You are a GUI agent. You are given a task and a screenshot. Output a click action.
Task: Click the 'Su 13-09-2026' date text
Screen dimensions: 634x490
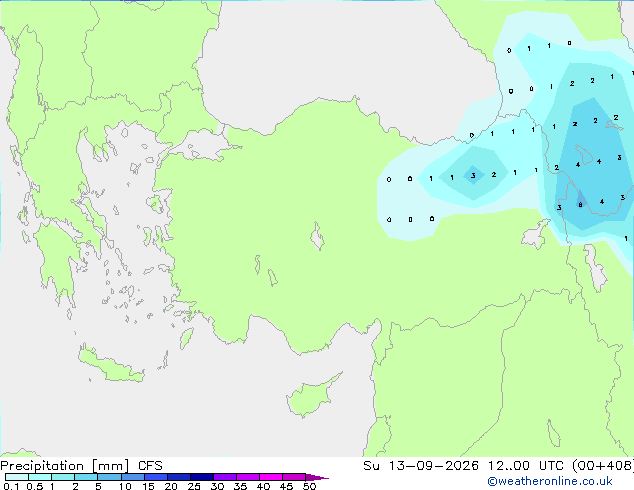pos(421,466)
